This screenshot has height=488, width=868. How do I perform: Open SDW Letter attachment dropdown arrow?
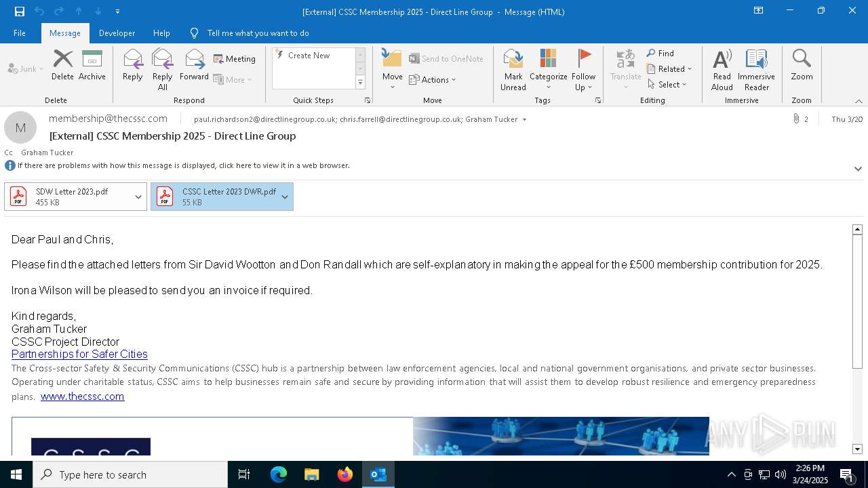point(138,197)
